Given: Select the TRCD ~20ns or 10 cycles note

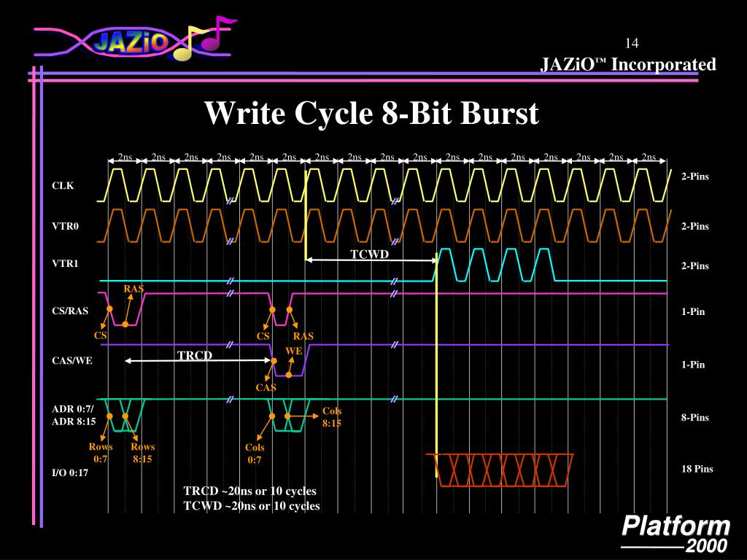Looking at the screenshot, I should click(249, 491).
